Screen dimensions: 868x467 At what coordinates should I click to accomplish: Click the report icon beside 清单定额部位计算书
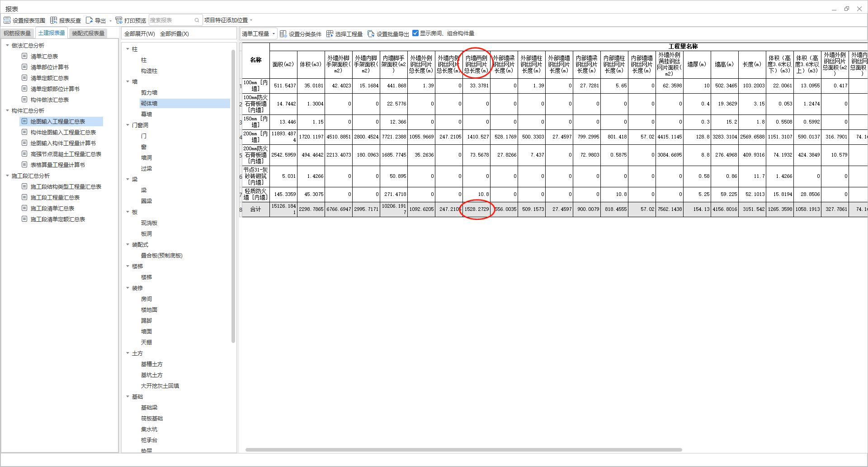click(24, 89)
